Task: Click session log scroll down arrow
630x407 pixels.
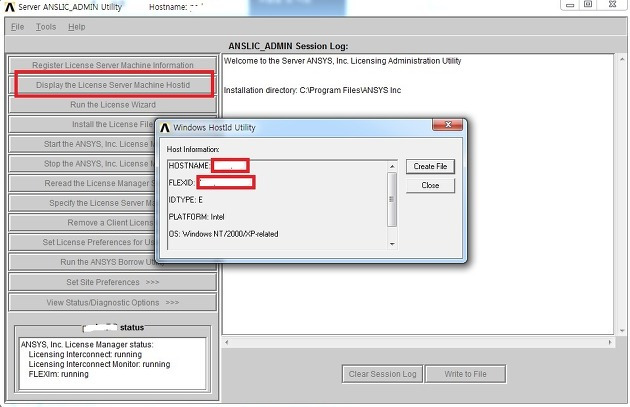Action: [x=622, y=331]
